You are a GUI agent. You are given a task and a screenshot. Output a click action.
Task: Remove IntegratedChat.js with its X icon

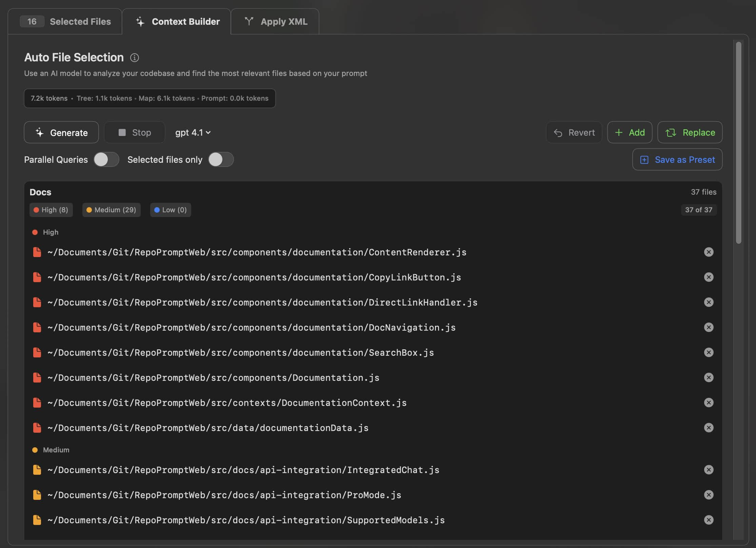click(709, 470)
